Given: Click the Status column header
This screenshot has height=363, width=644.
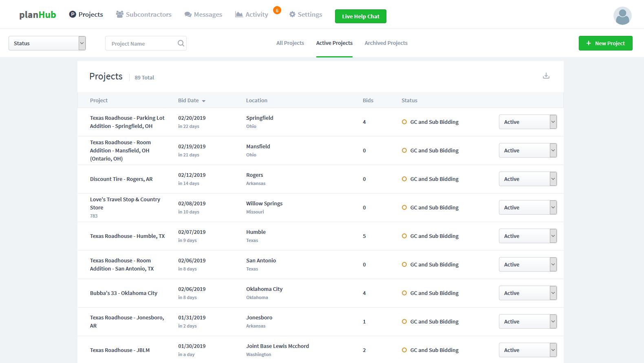Looking at the screenshot, I should [409, 100].
